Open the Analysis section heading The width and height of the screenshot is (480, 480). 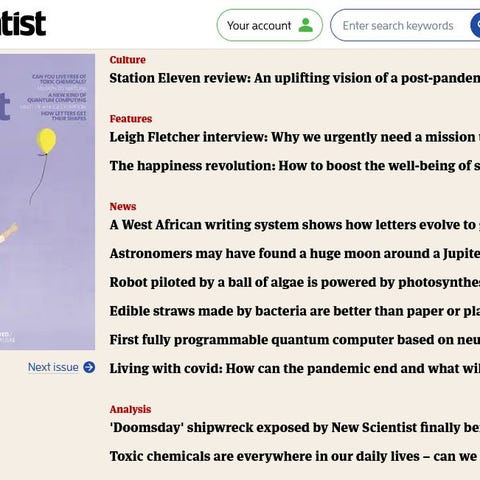(x=130, y=409)
